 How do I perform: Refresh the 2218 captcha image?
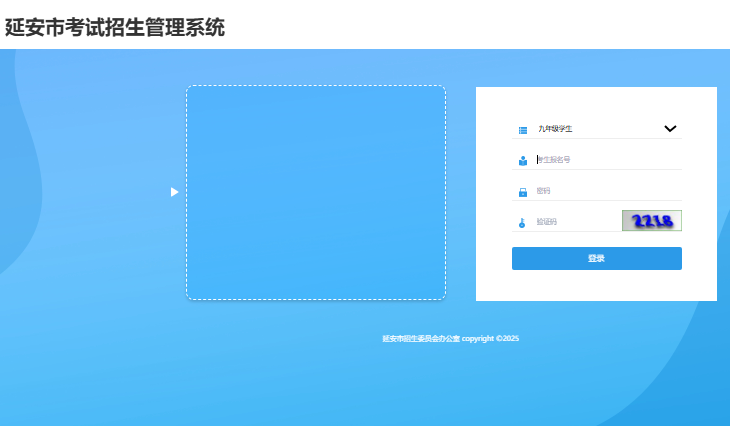tap(651, 221)
